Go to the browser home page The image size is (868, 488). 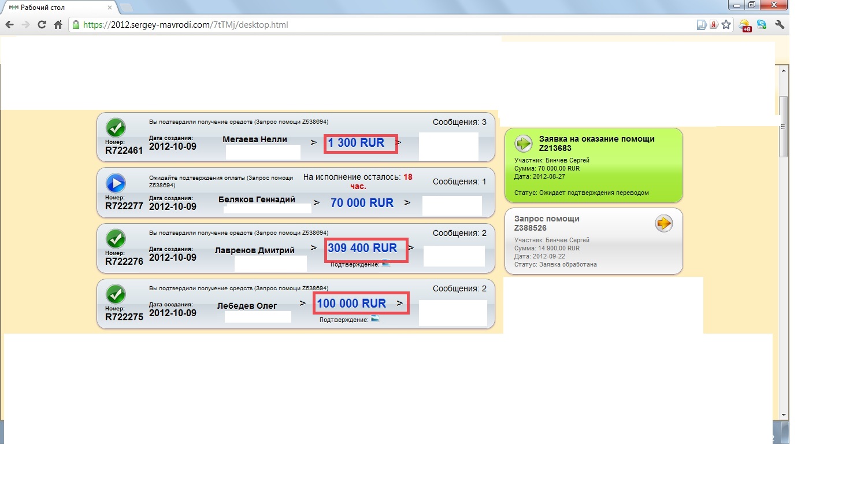point(58,25)
